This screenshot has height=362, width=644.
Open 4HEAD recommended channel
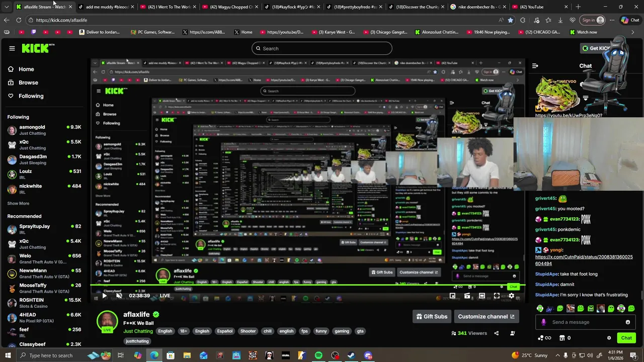tap(44, 318)
